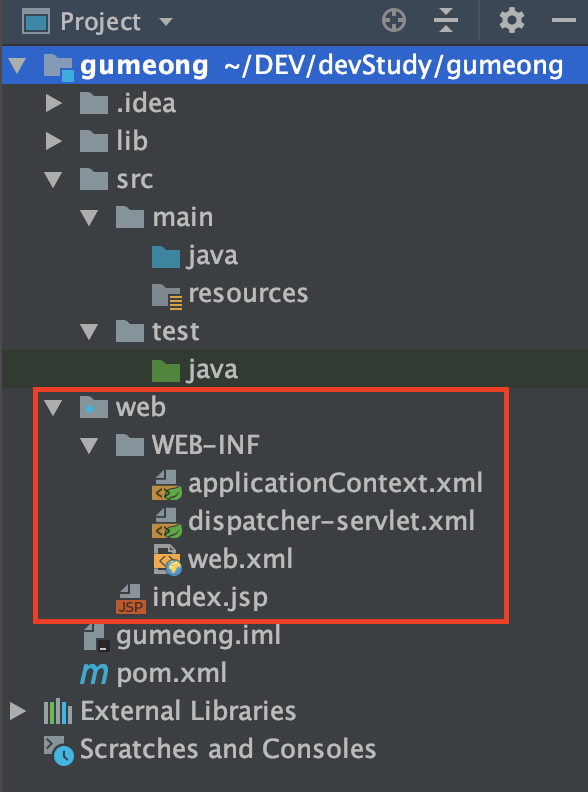The width and height of the screenshot is (588, 792).
Task: Open index.jsp file
Action: [210, 598]
